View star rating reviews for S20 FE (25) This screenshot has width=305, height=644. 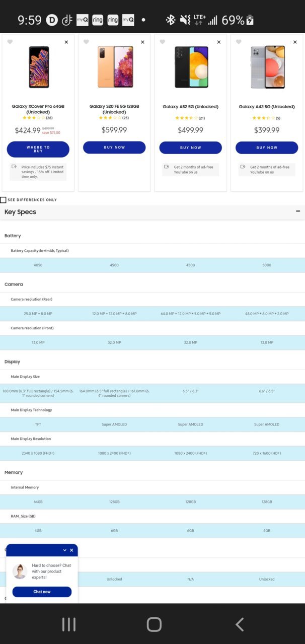[x=114, y=118]
